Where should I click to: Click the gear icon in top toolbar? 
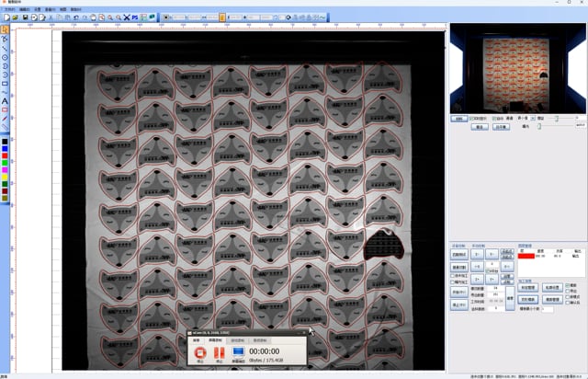288,17
